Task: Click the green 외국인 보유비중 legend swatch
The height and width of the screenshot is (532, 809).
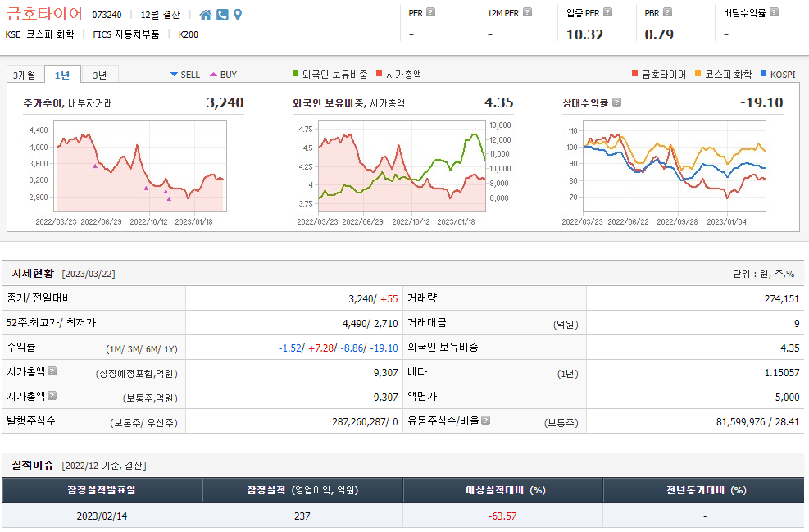Action: [296, 74]
